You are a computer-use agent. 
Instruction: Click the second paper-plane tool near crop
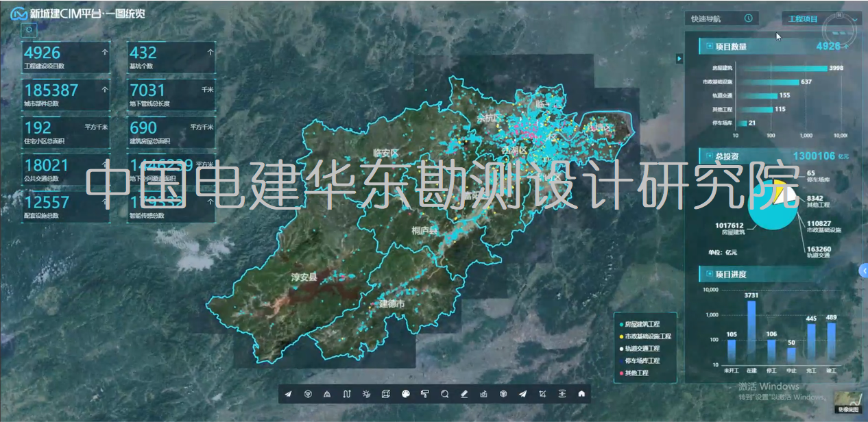[x=522, y=394]
